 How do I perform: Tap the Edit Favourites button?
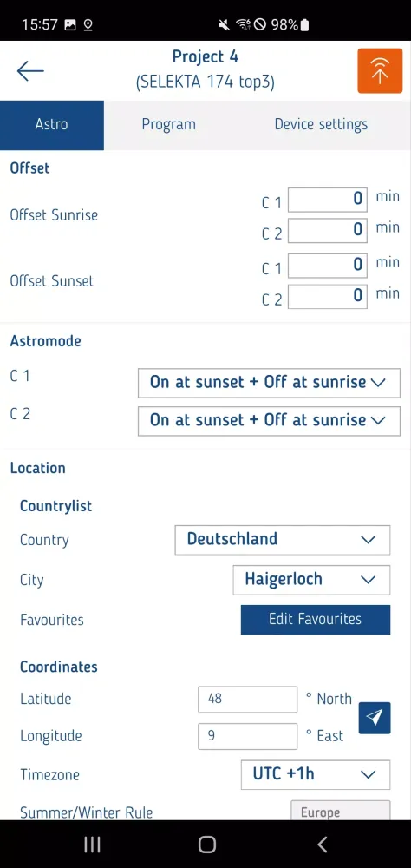(x=316, y=620)
